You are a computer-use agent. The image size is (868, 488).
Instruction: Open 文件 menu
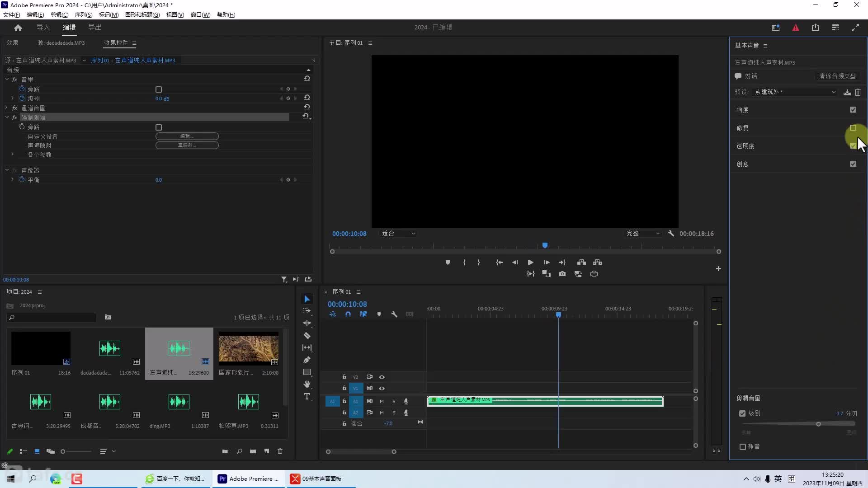11,15
